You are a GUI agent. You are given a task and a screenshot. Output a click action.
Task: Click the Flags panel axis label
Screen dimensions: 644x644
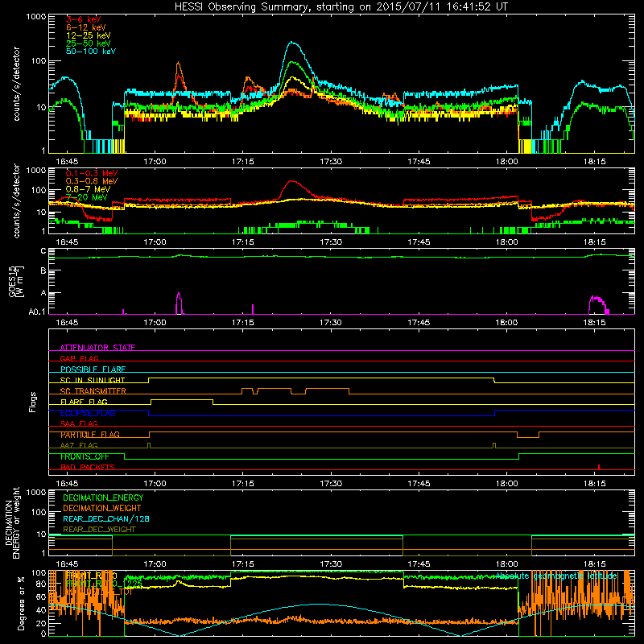click(33, 402)
